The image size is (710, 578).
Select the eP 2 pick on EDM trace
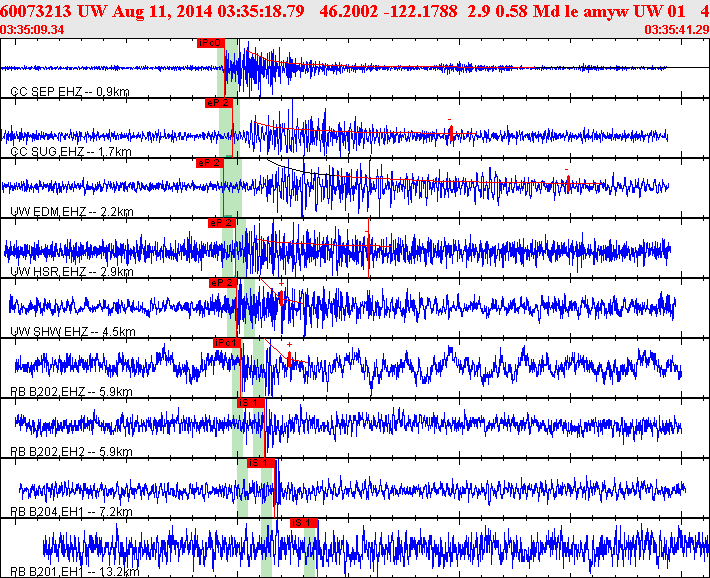[210, 162]
